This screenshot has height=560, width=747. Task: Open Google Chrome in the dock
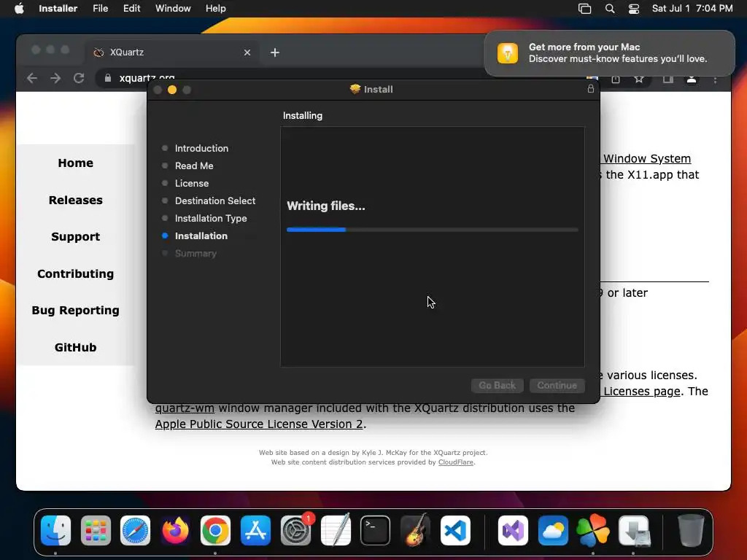(215, 531)
